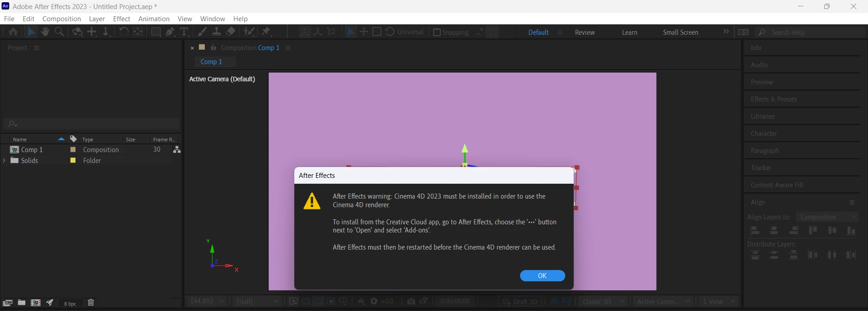Open the Window menu
Screen dimensions: 868x311
[212, 19]
